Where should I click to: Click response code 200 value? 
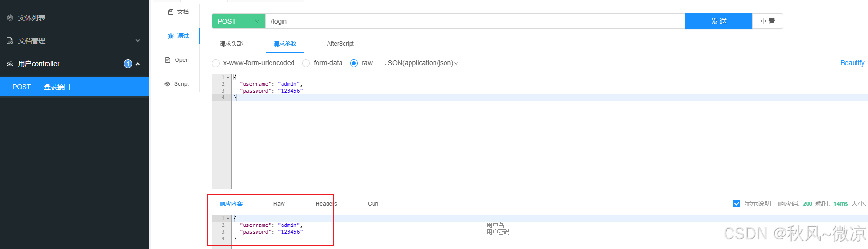tap(808, 204)
